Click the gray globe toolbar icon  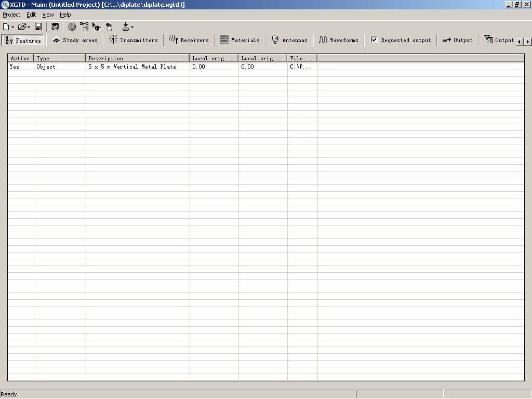click(72, 27)
